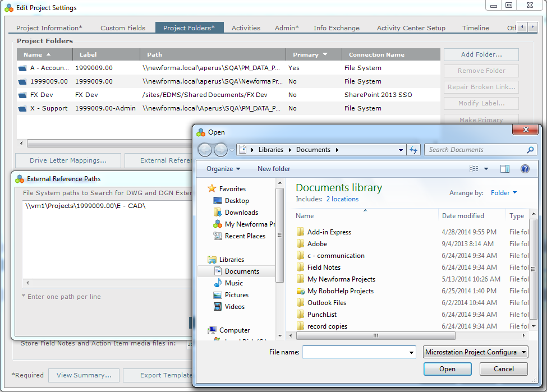547x392 pixels.
Task: Click the Videos library icon
Action: [217, 307]
